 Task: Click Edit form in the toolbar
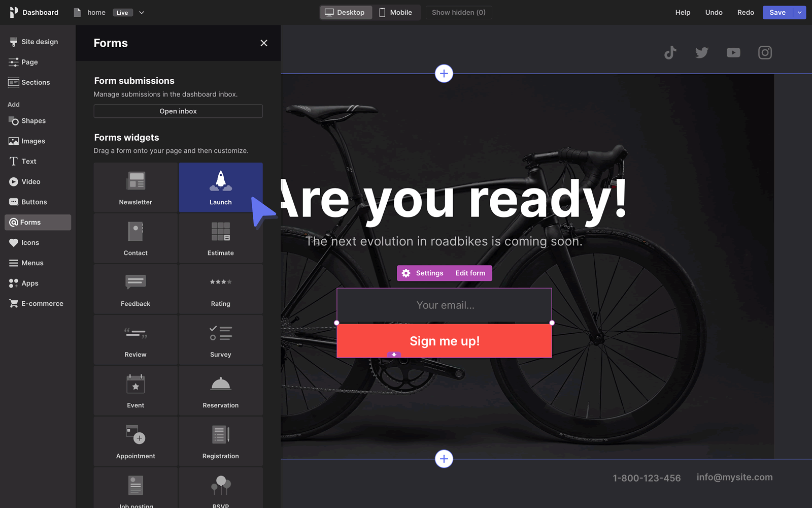click(470, 273)
